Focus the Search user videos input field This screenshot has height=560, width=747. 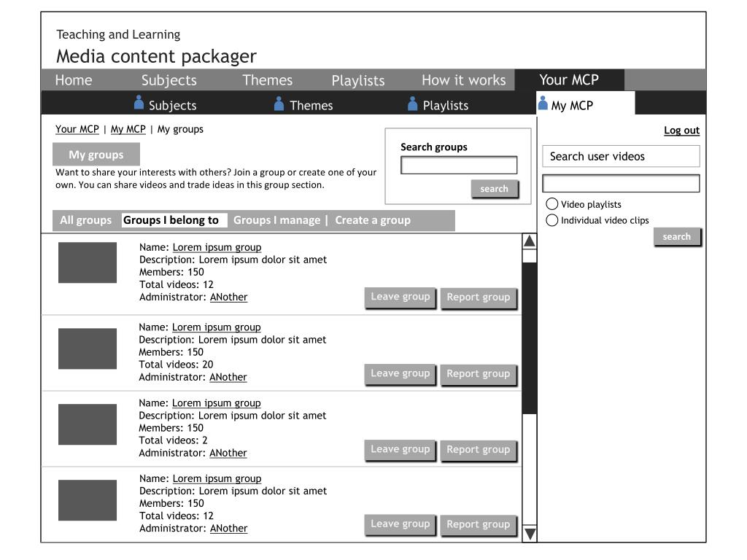[622, 183]
